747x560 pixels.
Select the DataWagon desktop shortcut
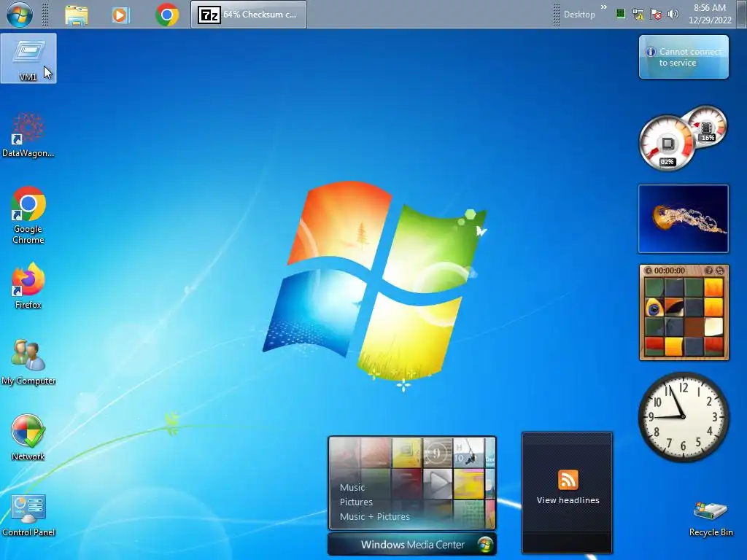28,135
